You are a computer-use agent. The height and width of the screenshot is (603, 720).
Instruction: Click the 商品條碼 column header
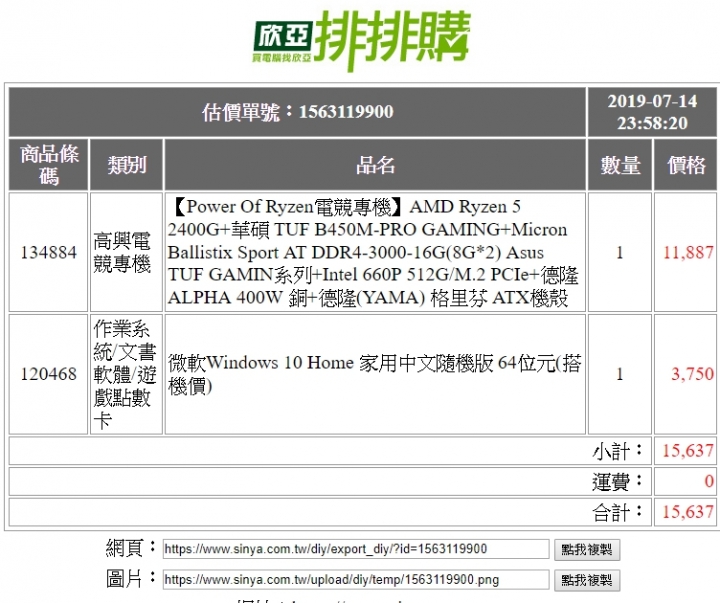(49, 164)
